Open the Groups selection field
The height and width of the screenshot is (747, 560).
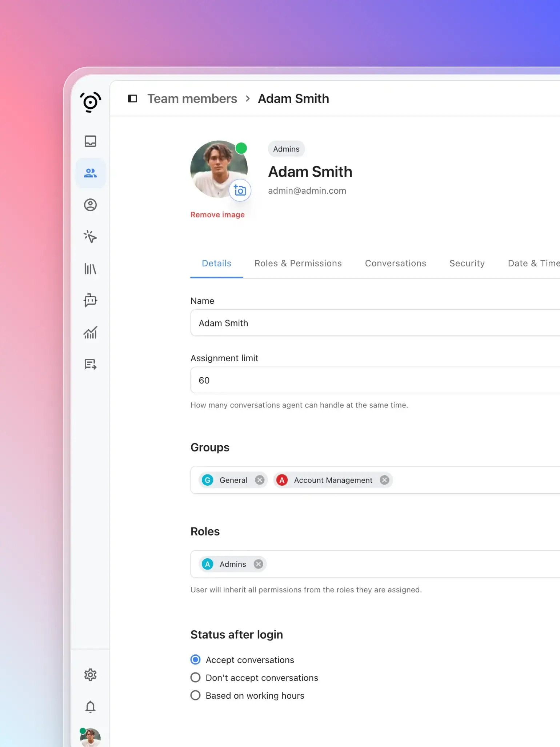pos(375,480)
